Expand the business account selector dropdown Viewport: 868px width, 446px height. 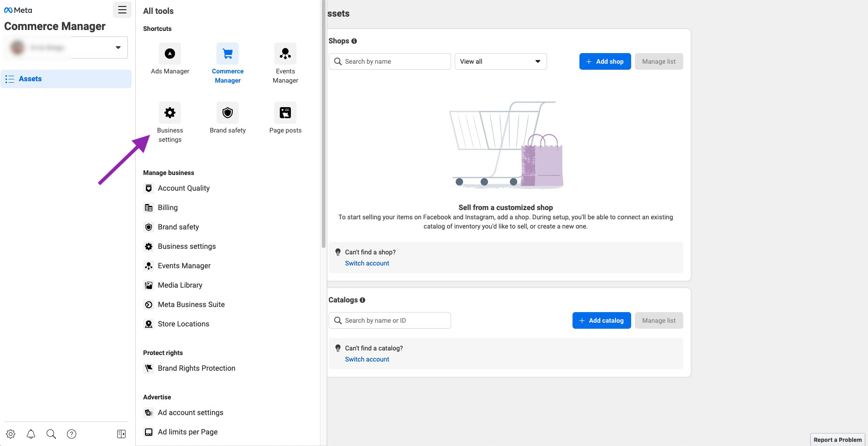tap(66, 48)
